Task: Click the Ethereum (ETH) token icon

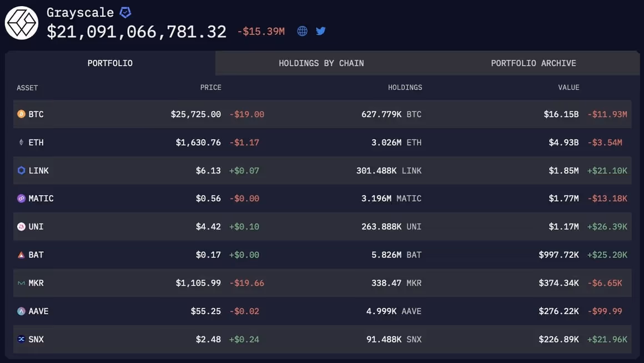Action: pyautogui.click(x=21, y=142)
